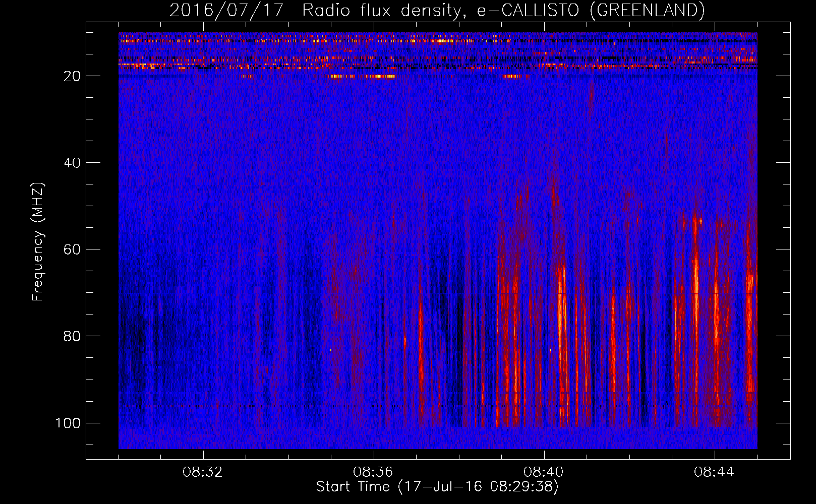Viewport: 816px width, 504px height.
Task: Click the 80 MHz frequency tick label
Action: pos(73,336)
